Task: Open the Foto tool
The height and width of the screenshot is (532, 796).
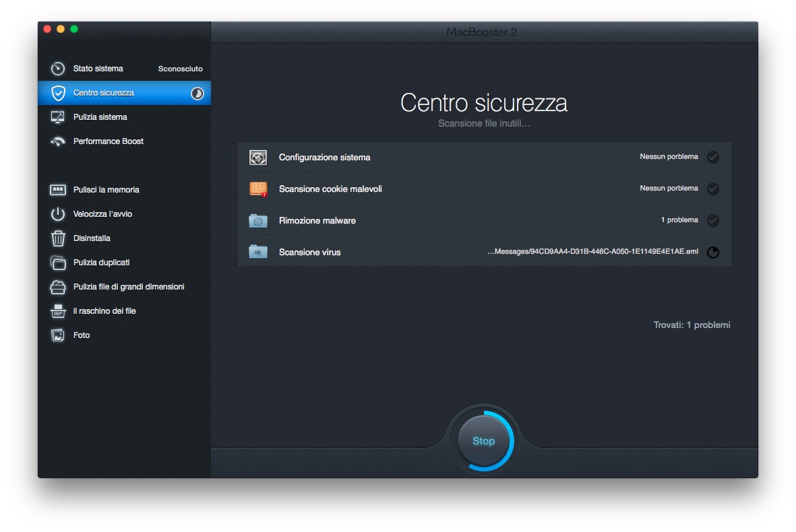Action: point(125,335)
